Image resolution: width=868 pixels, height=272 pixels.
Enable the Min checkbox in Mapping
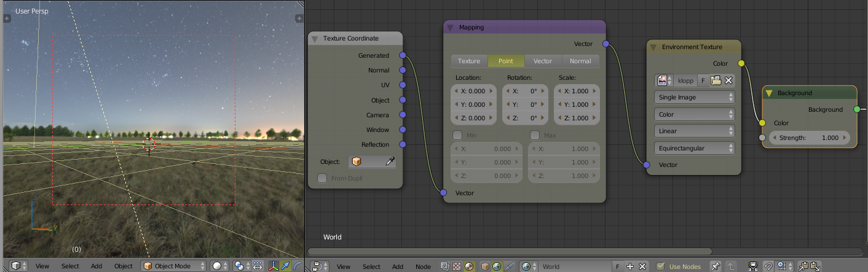pos(457,135)
